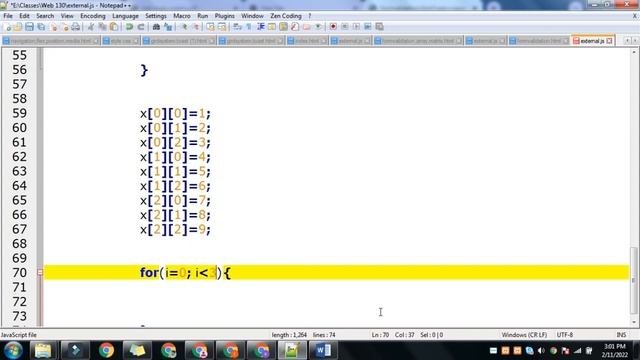Click the Replace toolbar icon

click(168, 27)
